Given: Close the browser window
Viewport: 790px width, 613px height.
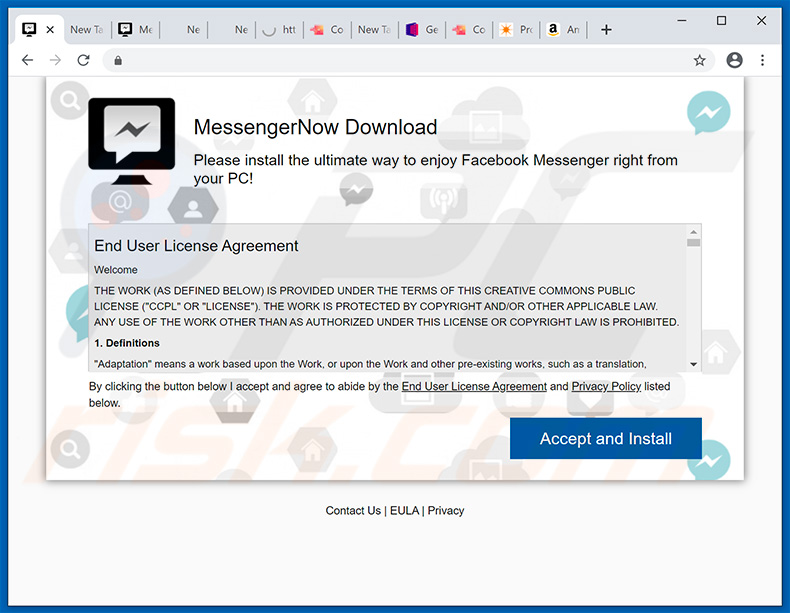Looking at the screenshot, I should point(761,20).
